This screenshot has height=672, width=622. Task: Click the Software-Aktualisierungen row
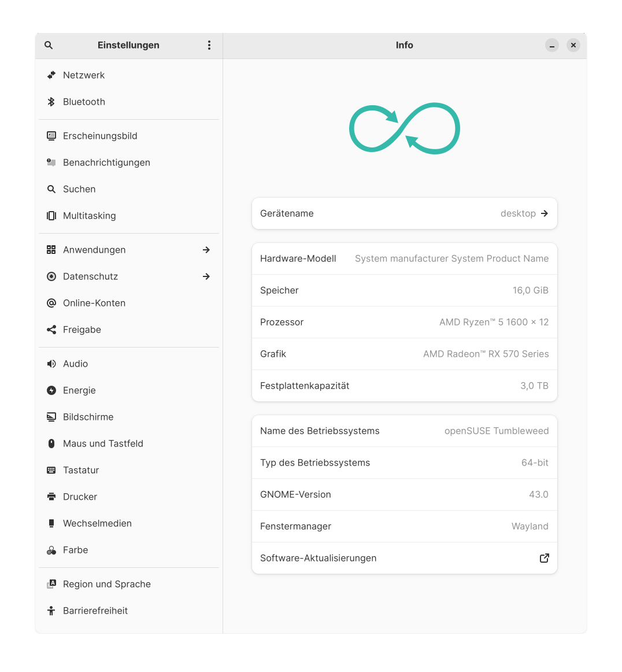pyautogui.click(x=405, y=558)
